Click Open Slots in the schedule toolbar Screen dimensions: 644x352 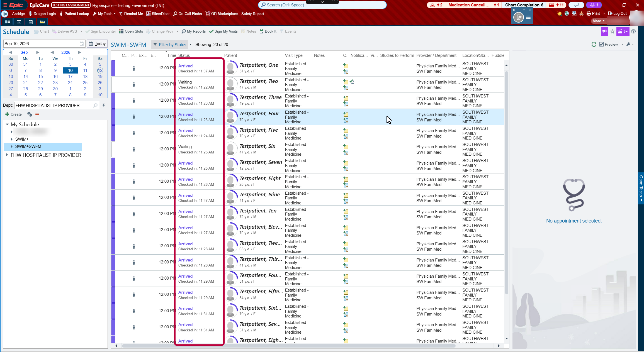131,31
